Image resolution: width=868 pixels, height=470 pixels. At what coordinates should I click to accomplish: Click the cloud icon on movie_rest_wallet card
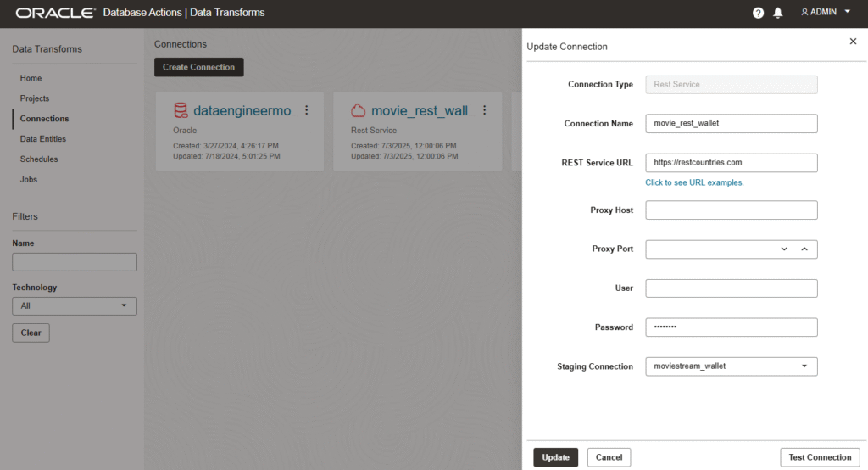click(x=359, y=110)
